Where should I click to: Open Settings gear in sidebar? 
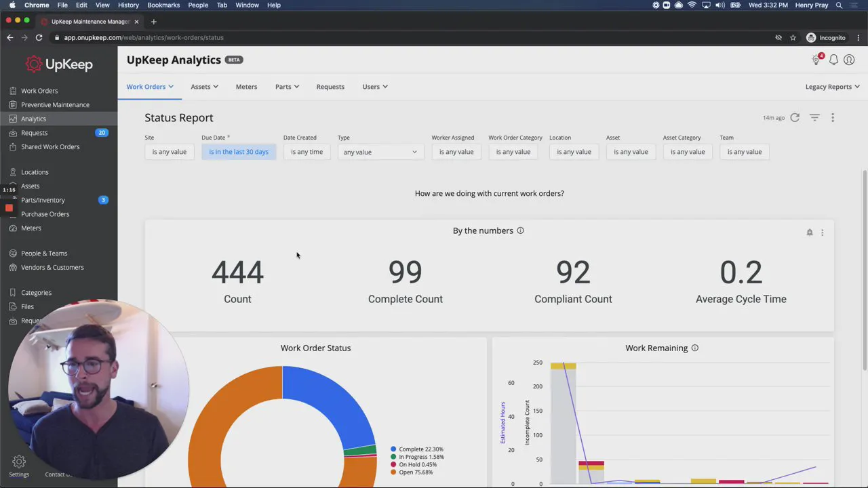(19, 462)
